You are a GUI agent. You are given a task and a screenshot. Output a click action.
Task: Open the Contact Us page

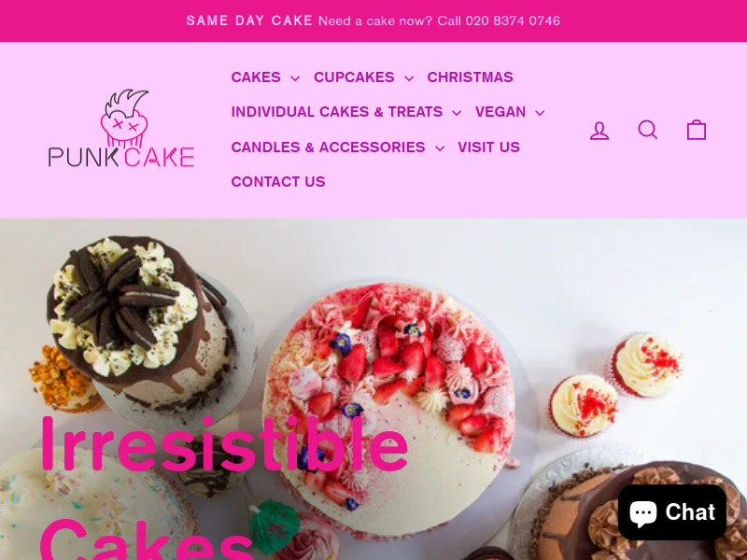pyautogui.click(x=278, y=182)
